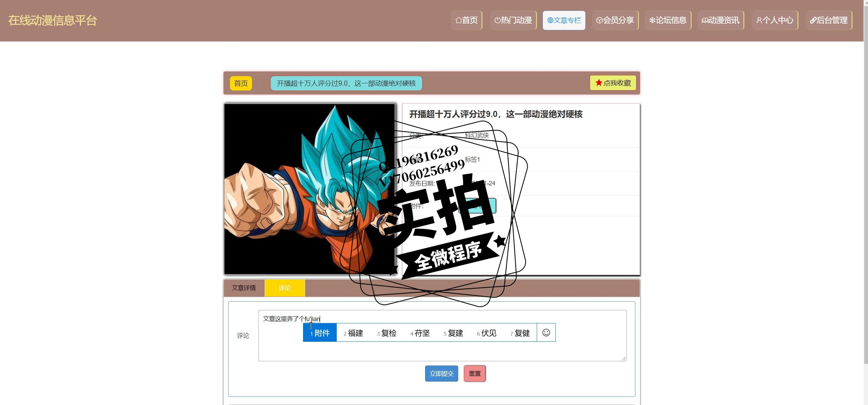The image size is (868, 405).
Task: Choose IME candidate 7 复健
Action: pyautogui.click(x=520, y=333)
